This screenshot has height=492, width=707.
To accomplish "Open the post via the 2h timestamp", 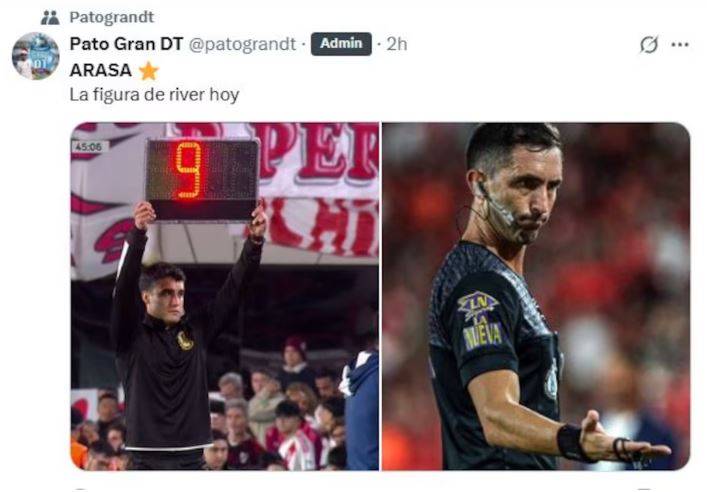I will 397,44.
